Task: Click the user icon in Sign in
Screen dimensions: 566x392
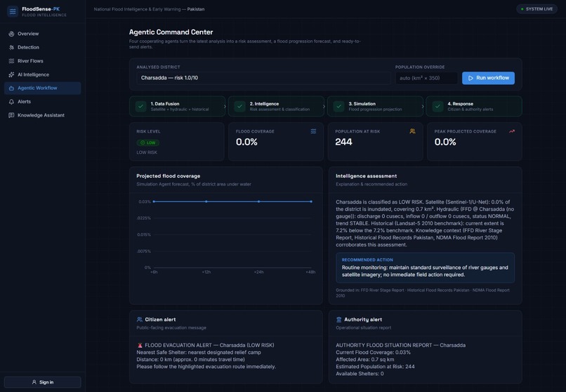Action: point(34,382)
